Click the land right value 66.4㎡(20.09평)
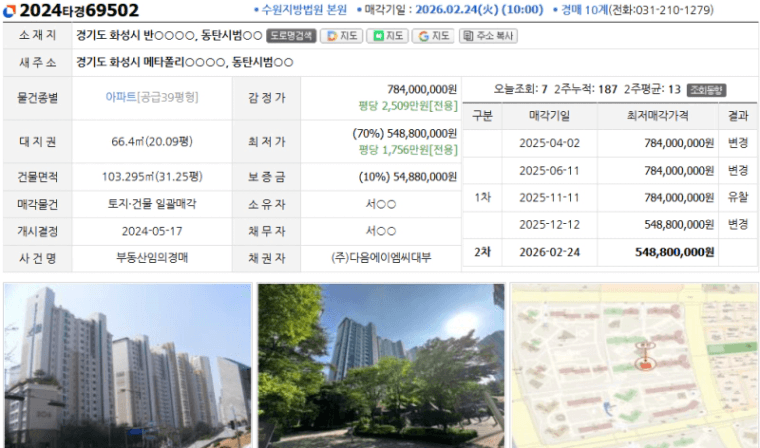 152,142
